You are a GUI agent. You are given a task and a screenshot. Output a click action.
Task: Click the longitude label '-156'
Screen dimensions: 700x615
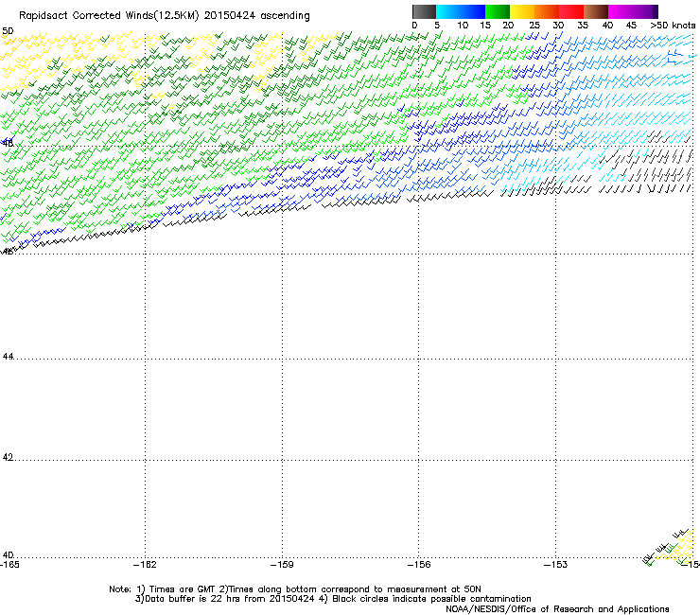click(419, 565)
